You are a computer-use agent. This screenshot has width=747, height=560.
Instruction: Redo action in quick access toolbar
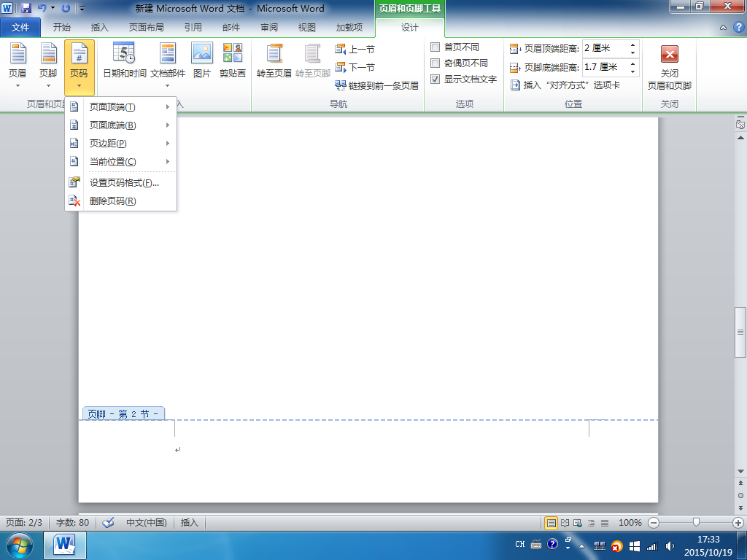[x=66, y=8]
